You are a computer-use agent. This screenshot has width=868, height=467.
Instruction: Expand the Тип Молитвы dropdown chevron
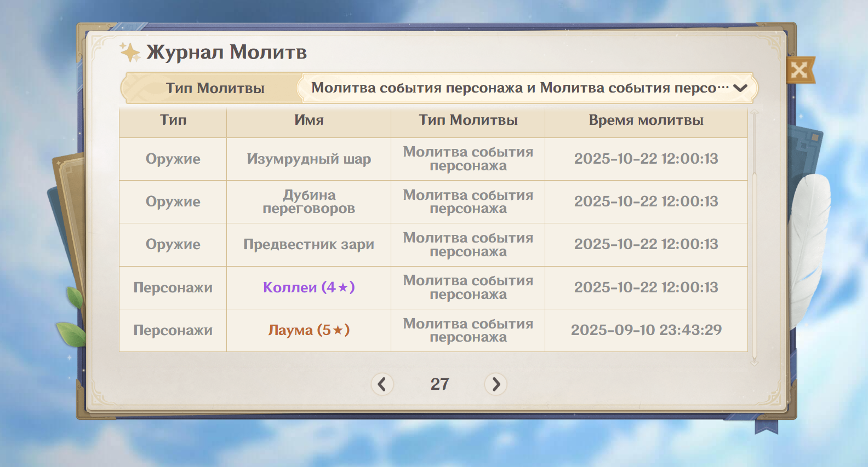pos(740,88)
